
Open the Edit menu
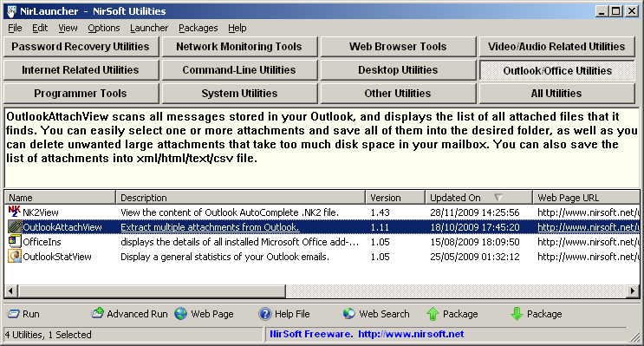click(40, 28)
